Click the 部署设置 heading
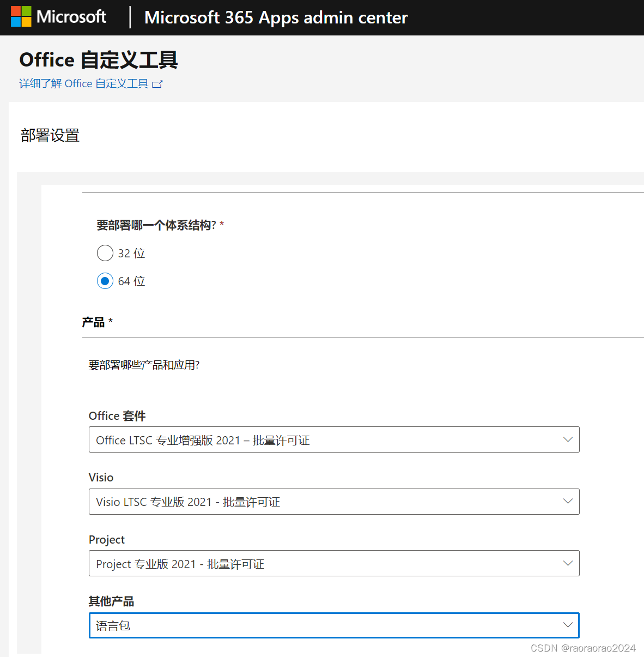This screenshot has width=644, height=657. click(x=50, y=135)
